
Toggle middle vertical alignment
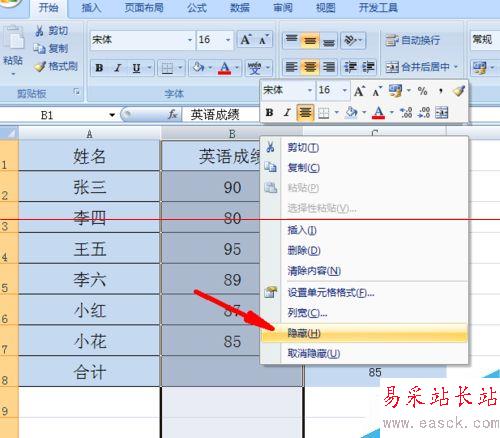click(310, 40)
